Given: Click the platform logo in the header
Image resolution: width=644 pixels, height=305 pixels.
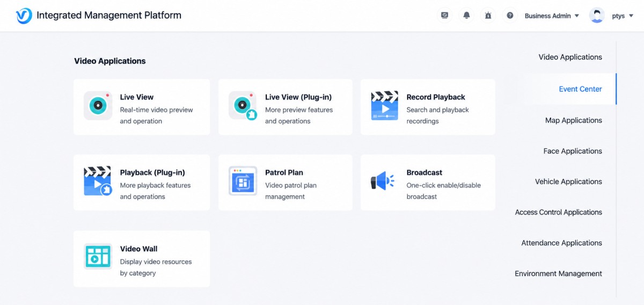Looking at the screenshot, I should (24, 16).
